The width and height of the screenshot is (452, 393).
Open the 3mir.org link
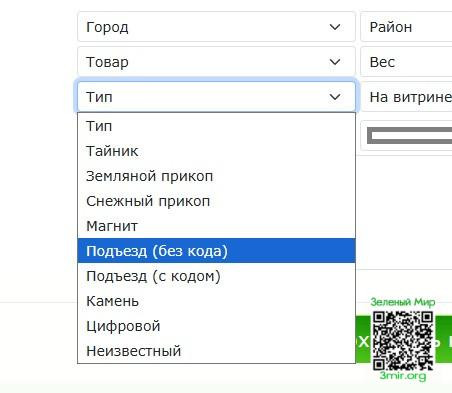(x=403, y=376)
